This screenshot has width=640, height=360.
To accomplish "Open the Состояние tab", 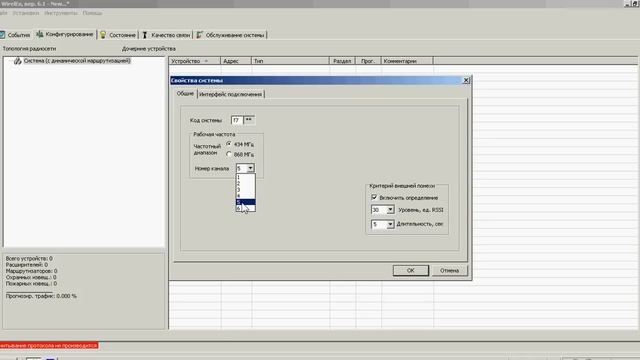I will [x=118, y=35].
